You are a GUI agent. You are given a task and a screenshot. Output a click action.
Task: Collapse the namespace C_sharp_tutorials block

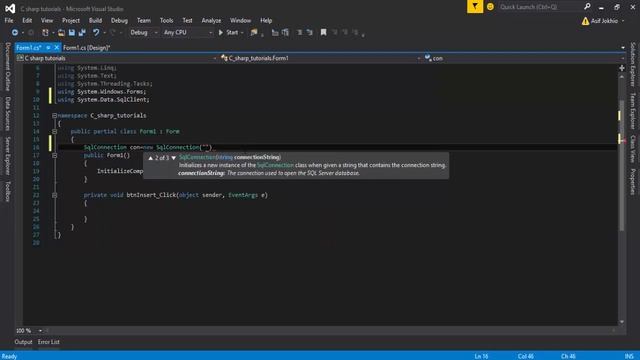[x=54, y=116]
